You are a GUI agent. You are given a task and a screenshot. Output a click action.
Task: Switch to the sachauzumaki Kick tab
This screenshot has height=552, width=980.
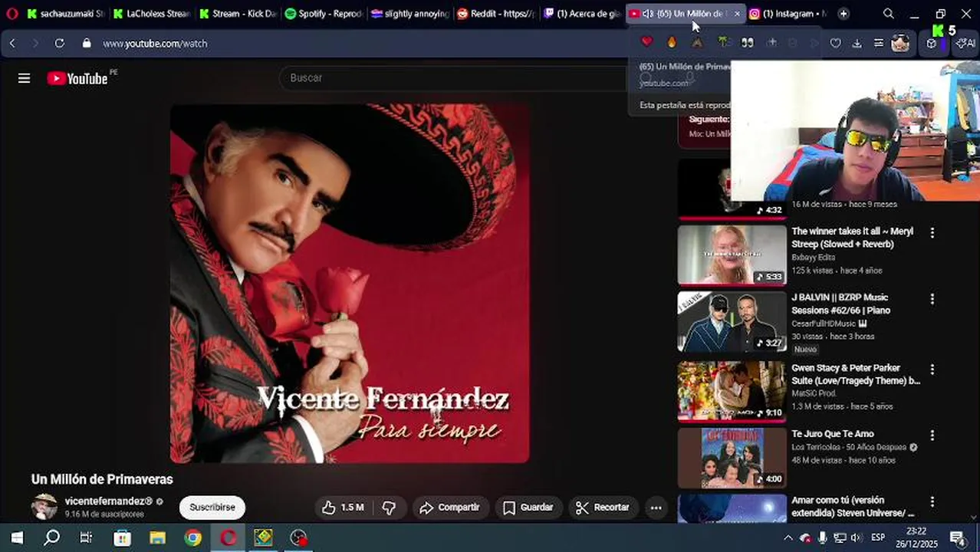point(66,14)
